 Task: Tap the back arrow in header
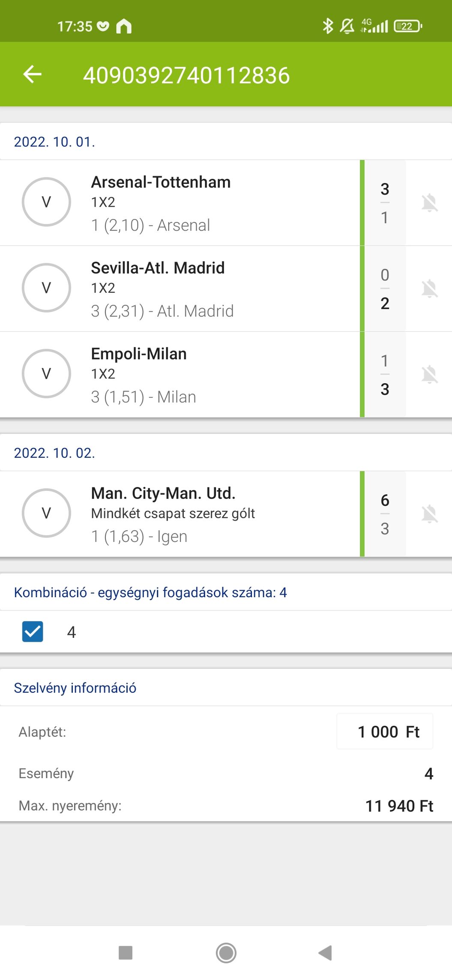pyautogui.click(x=33, y=74)
